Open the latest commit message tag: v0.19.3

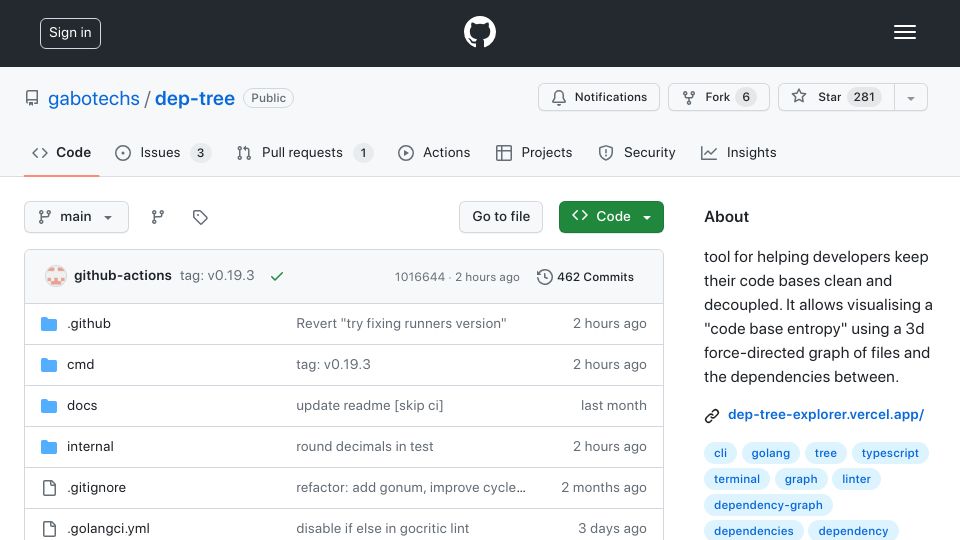tap(217, 276)
